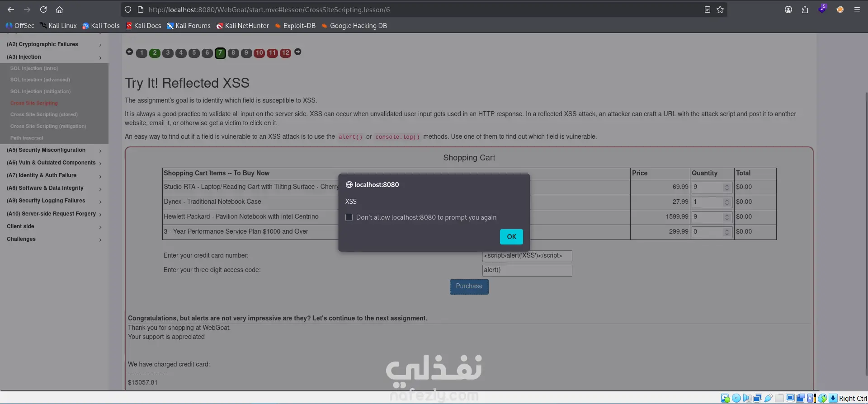Image resolution: width=868 pixels, height=404 pixels.
Task: Expand the (A7) Identity & Auth Failure category
Action: click(54, 175)
